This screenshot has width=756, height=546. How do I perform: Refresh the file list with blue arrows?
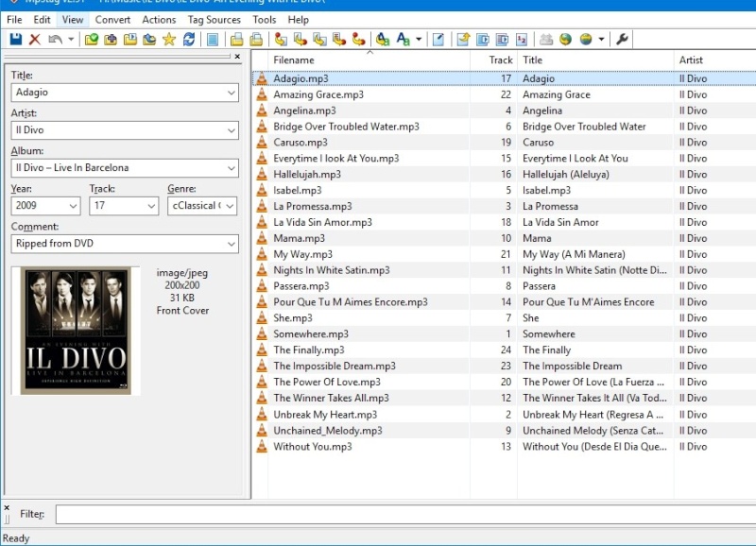pyautogui.click(x=189, y=39)
